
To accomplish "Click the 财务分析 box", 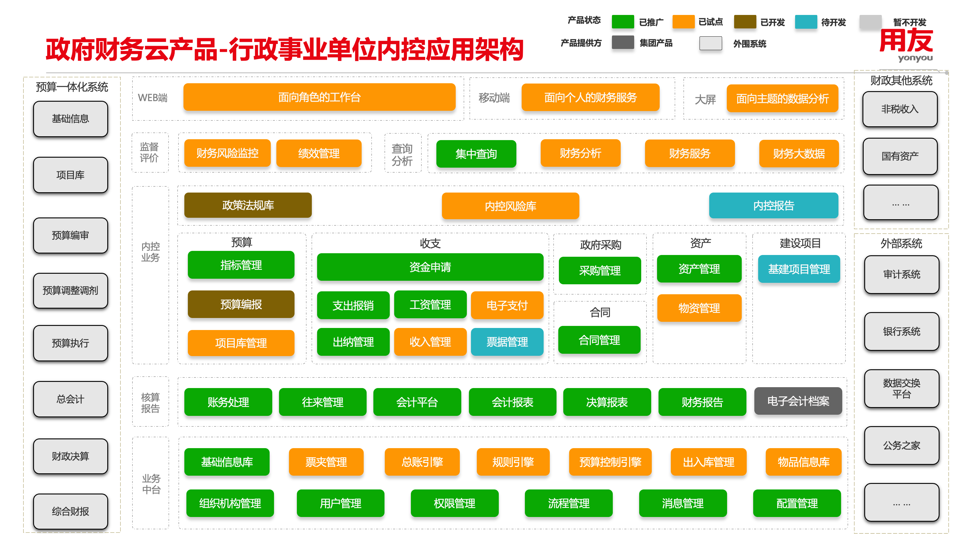I will tap(580, 153).
